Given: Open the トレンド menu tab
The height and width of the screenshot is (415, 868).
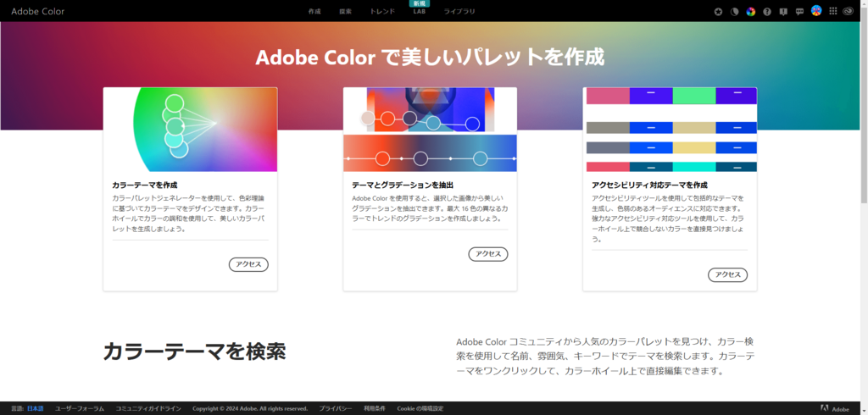Looking at the screenshot, I should (x=382, y=12).
